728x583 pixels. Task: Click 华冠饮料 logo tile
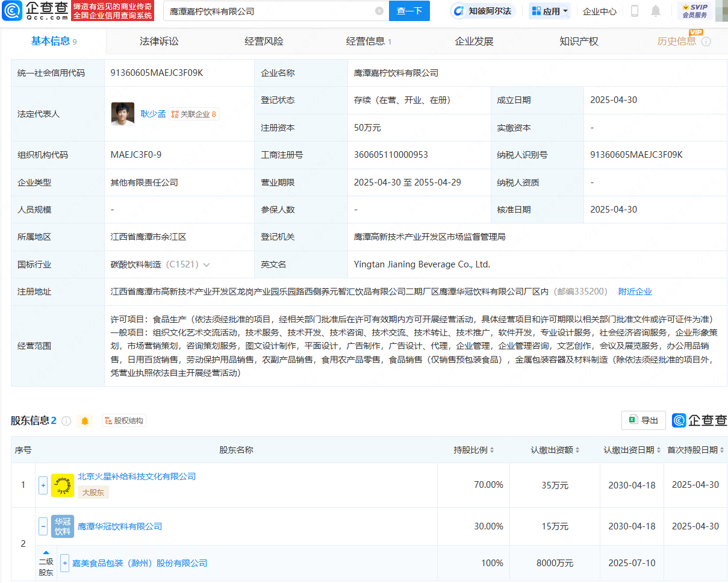(63, 526)
